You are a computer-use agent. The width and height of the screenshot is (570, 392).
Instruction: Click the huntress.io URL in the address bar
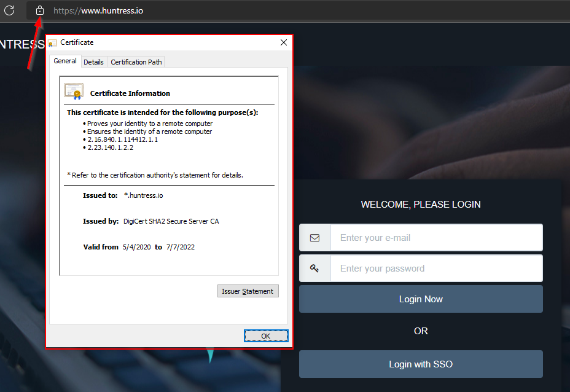98,11
